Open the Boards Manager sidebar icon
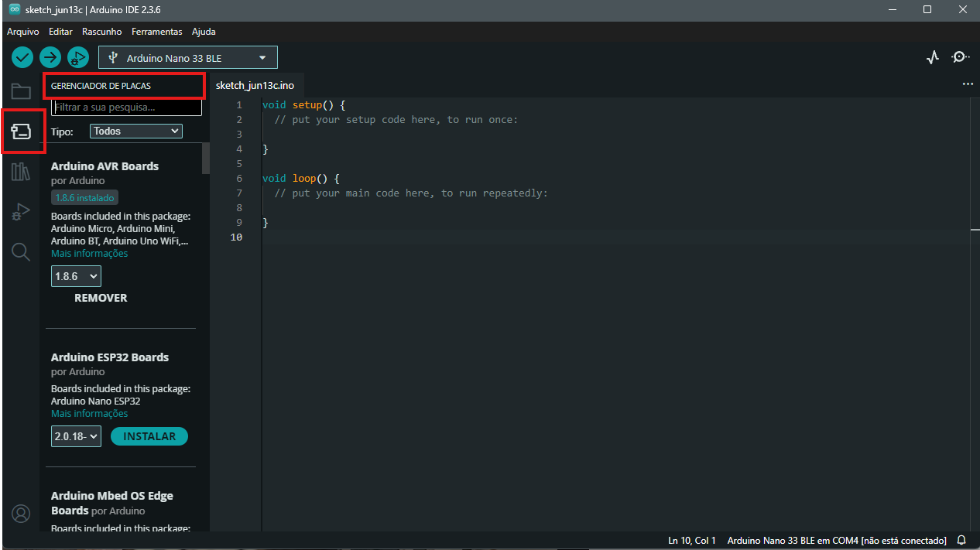This screenshot has height=550, width=980. [x=21, y=132]
